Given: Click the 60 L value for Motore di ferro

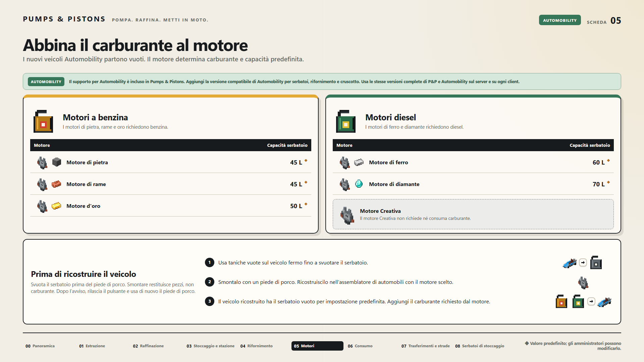Looking at the screenshot, I should click(598, 162).
